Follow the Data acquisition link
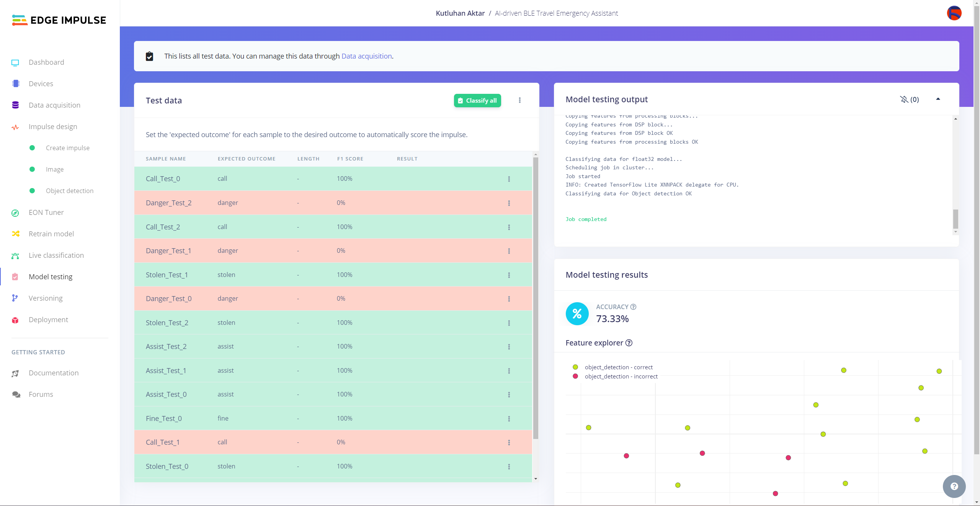Screen dimensions: 980x506 [366, 56]
